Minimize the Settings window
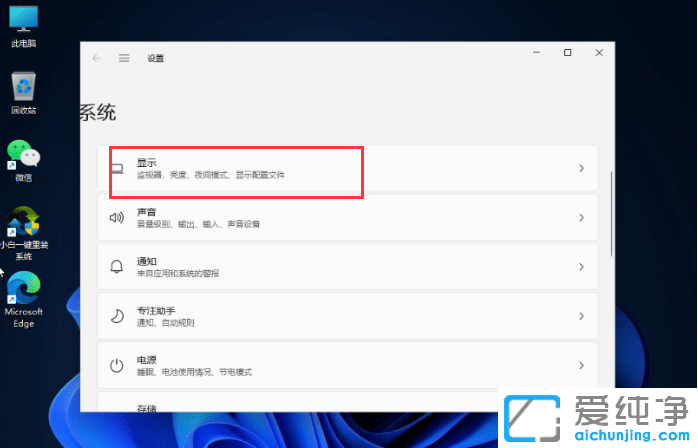This screenshot has width=698, height=448. click(x=536, y=53)
